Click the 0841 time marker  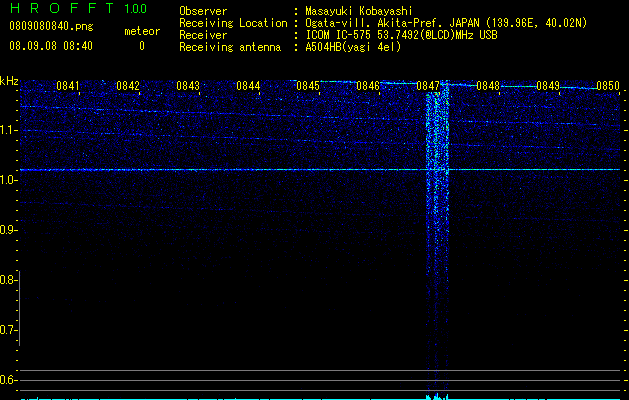click(68, 86)
